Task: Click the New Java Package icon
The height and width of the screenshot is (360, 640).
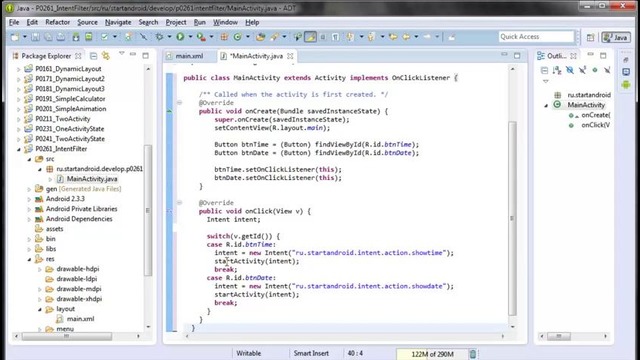Action: coord(224,37)
